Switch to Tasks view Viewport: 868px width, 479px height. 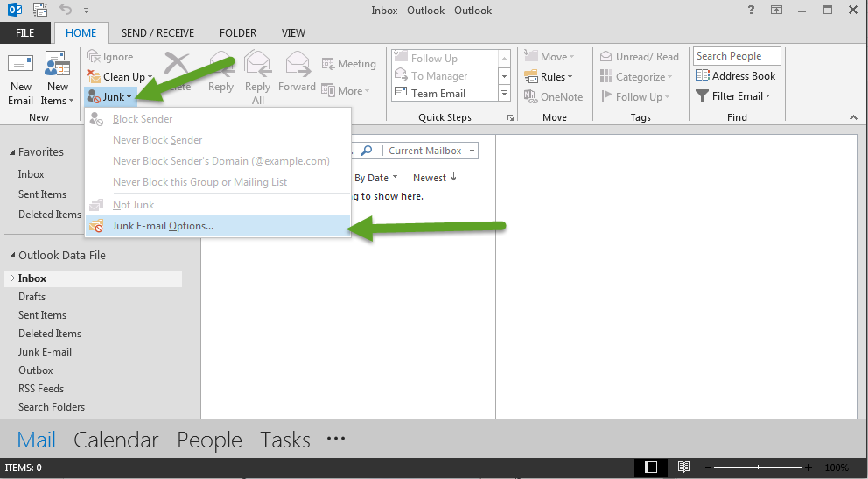coord(285,440)
